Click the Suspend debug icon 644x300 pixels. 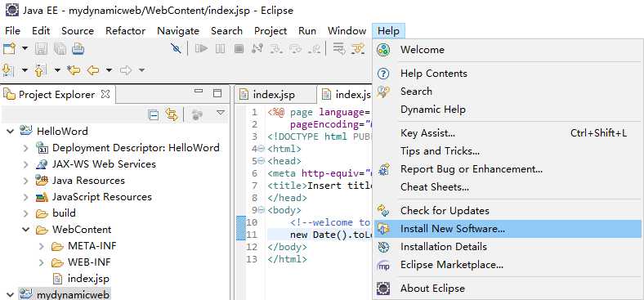point(220,49)
